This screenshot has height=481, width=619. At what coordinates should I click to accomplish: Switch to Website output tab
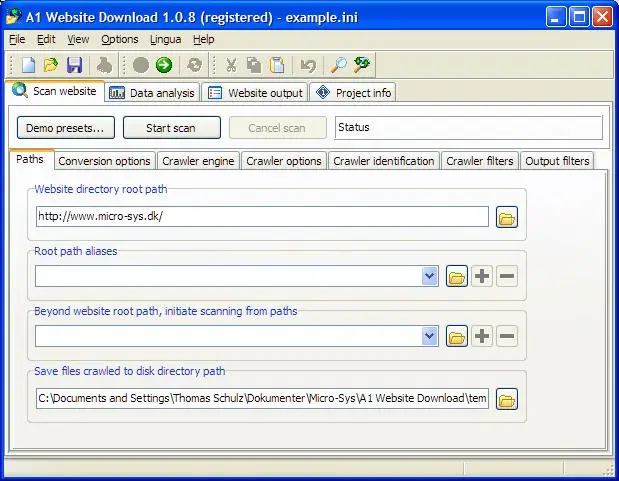click(x=255, y=93)
